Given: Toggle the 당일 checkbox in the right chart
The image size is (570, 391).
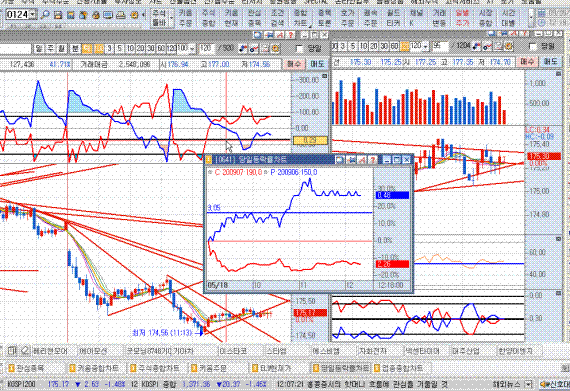Looking at the screenshot, I should [533, 47].
